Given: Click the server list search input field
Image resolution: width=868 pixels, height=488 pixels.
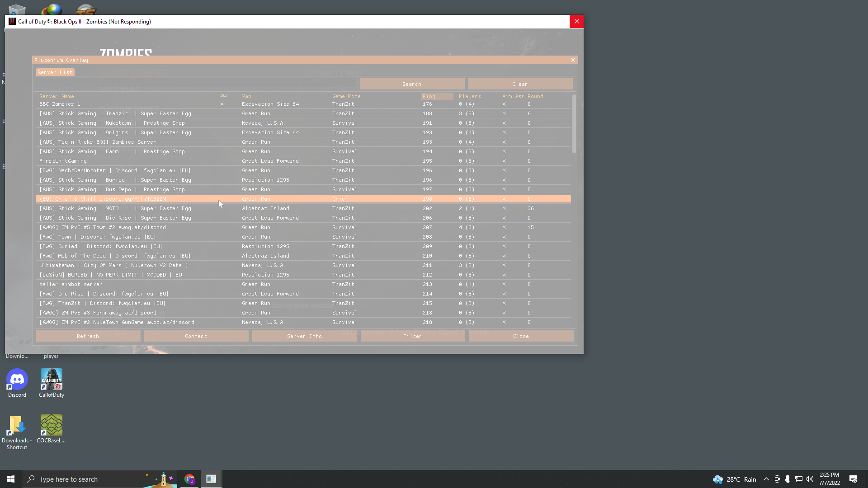Looking at the screenshot, I should click(x=197, y=84).
